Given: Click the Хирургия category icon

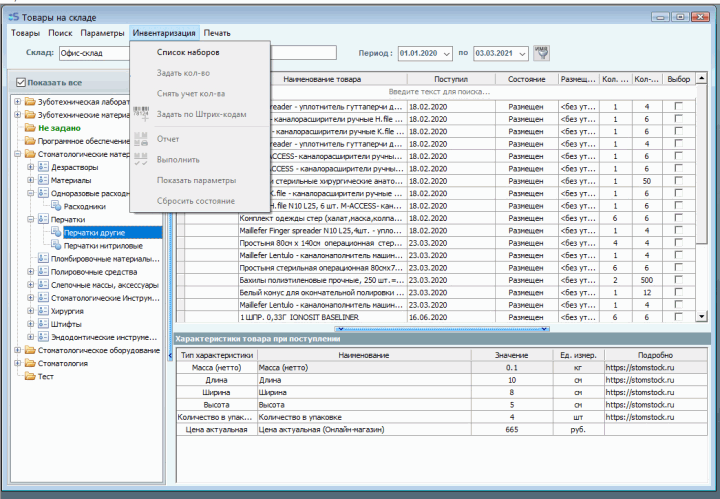Looking at the screenshot, I should [43, 311].
